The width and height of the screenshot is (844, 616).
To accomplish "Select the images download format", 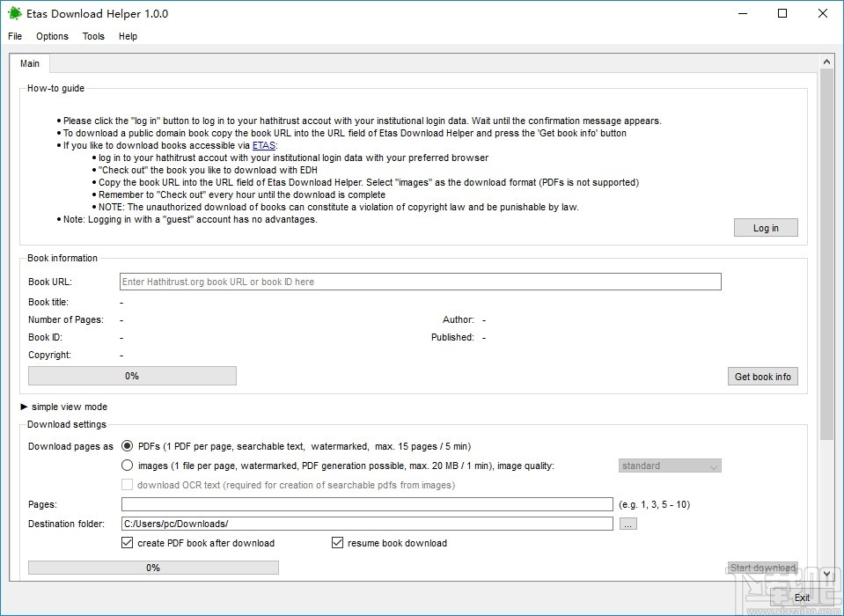I will click(127, 465).
